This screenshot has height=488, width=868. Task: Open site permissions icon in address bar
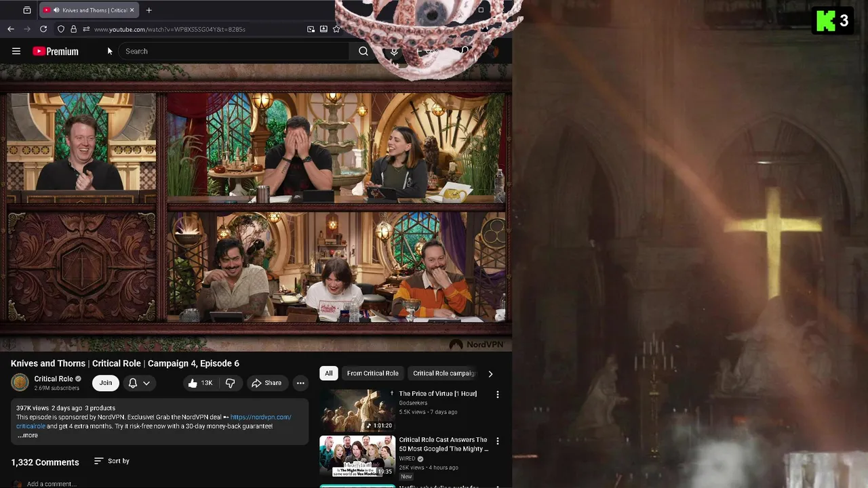pyautogui.click(x=86, y=29)
